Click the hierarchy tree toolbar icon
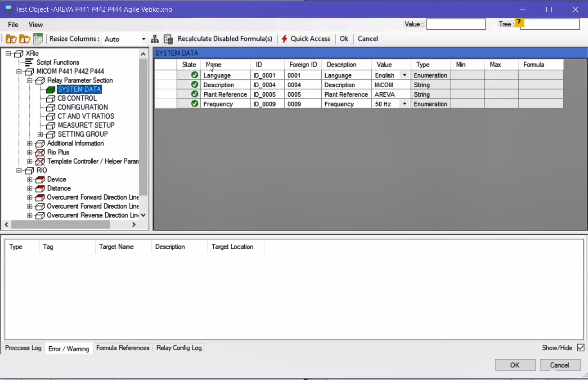This screenshot has height=380, width=588. click(155, 39)
